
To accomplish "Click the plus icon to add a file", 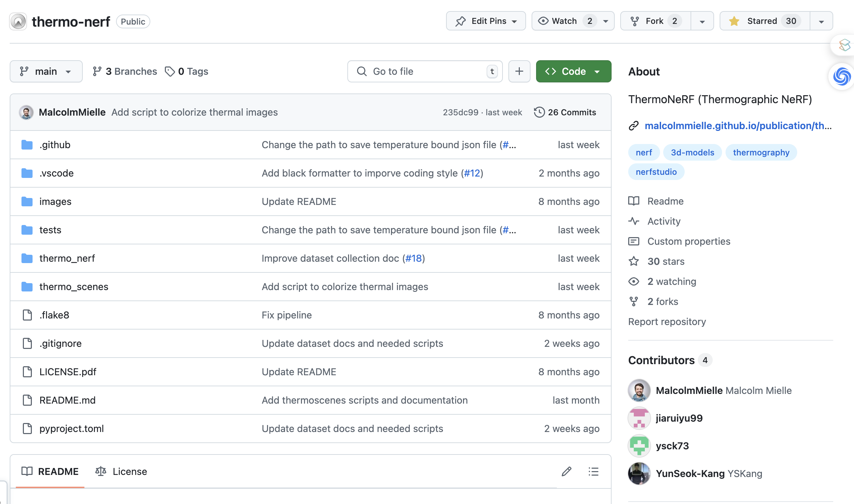I will coord(519,71).
